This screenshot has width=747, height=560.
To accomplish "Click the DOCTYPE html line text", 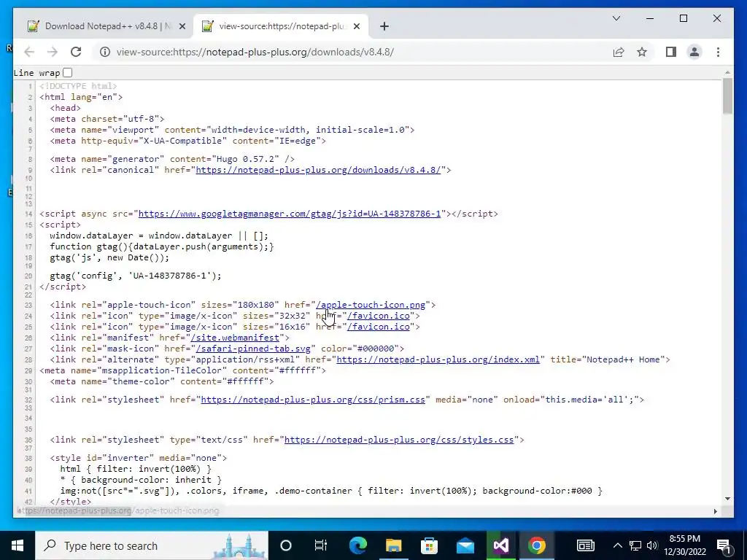I will click(x=78, y=86).
